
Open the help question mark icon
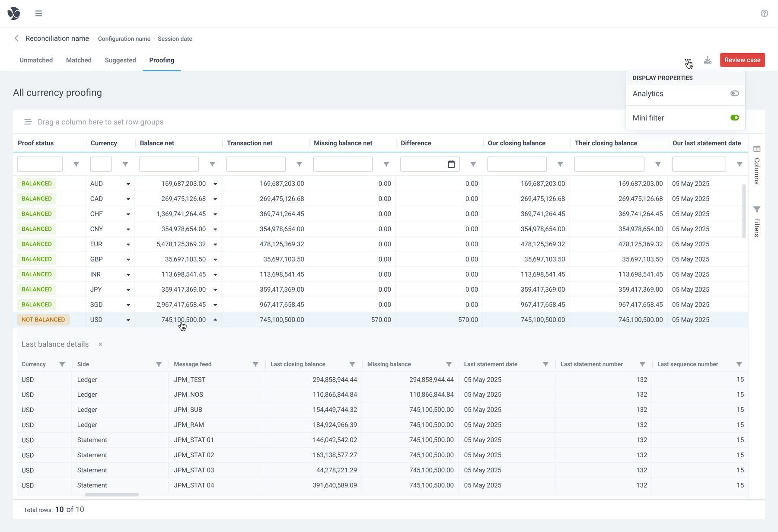pyautogui.click(x=764, y=13)
